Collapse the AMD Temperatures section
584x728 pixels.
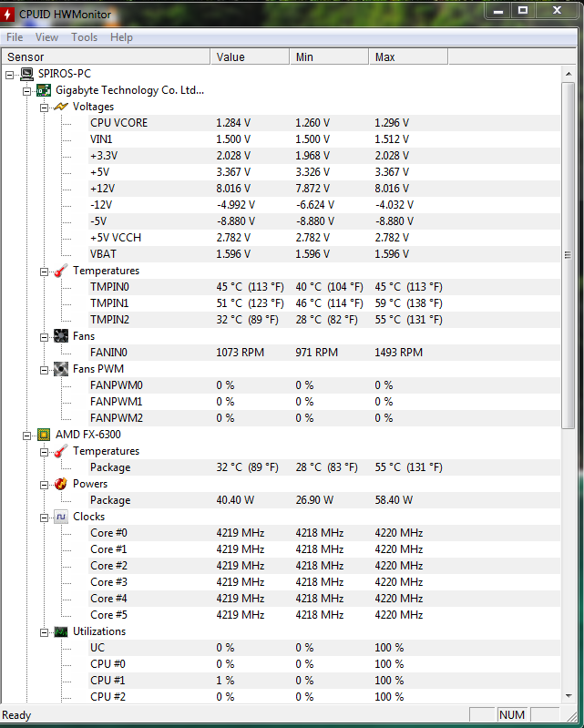tap(44, 452)
